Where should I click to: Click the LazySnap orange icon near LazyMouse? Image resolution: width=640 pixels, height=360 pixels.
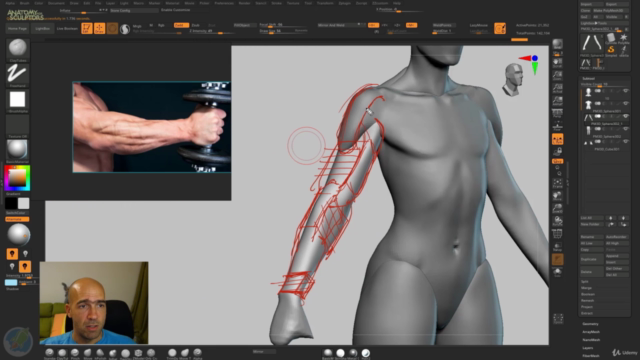coord(500,28)
